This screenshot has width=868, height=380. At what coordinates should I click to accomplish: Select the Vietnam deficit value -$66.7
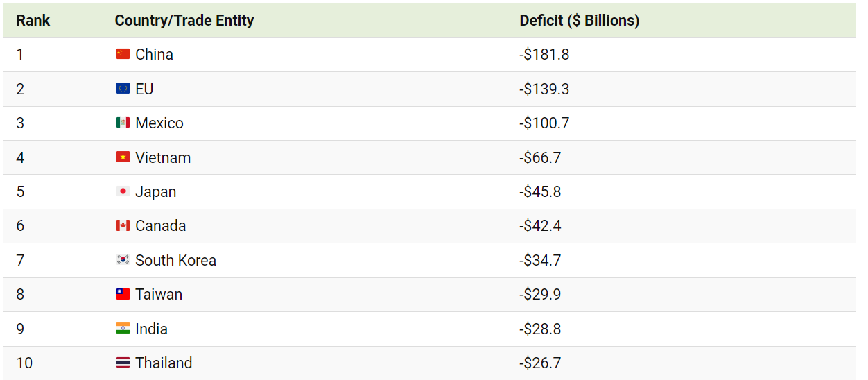[540, 157]
